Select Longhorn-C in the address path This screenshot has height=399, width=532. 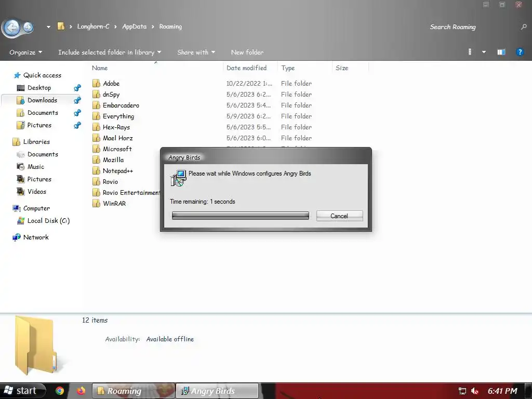pyautogui.click(x=94, y=26)
